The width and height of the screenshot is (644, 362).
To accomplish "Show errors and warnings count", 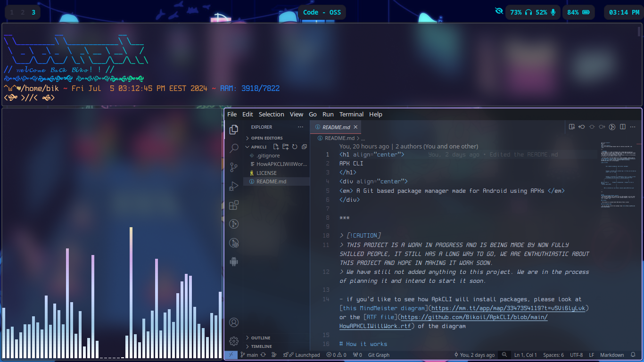I will coord(337,355).
